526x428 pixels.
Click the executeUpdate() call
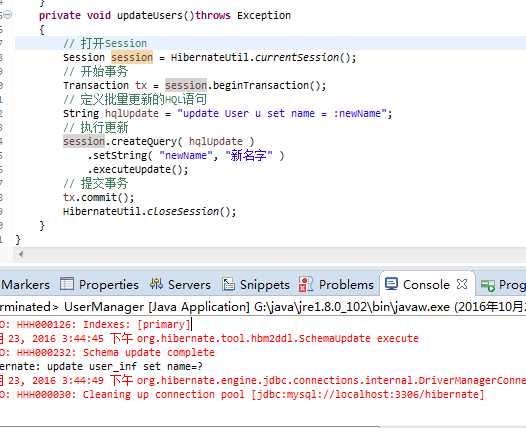point(138,169)
